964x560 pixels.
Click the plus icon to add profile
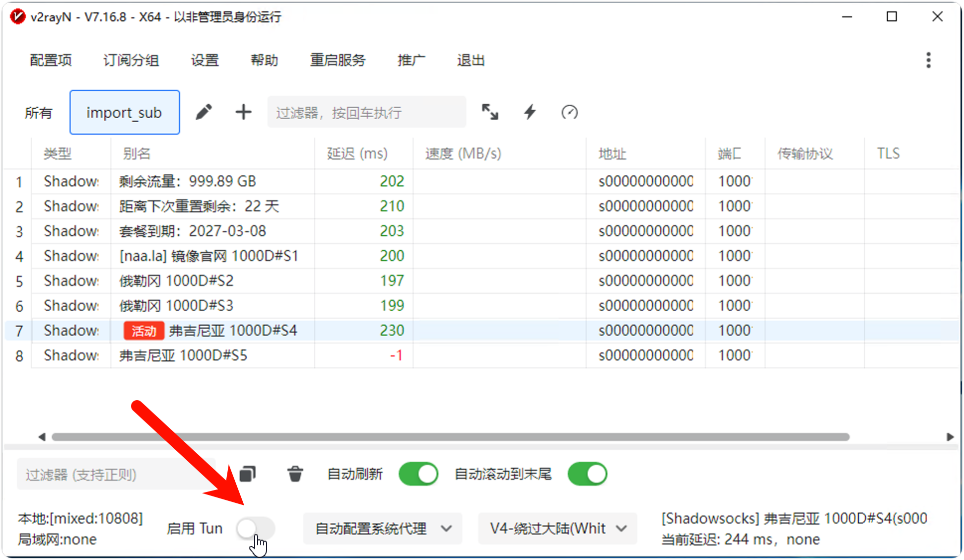click(243, 112)
